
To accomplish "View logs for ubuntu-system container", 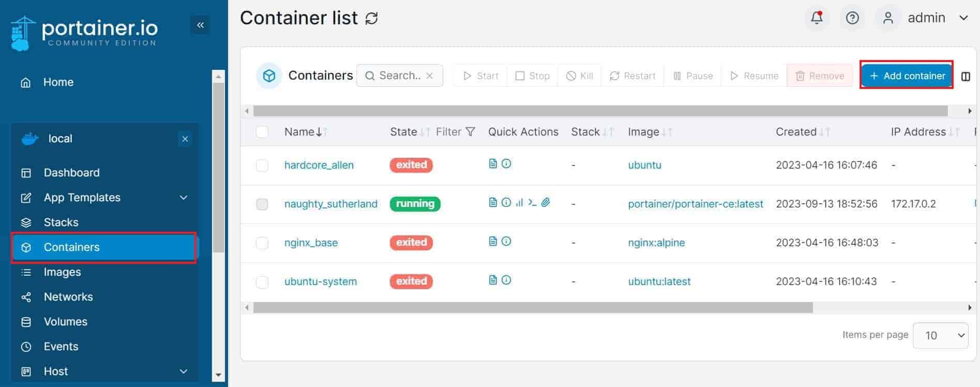I will 493,280.
